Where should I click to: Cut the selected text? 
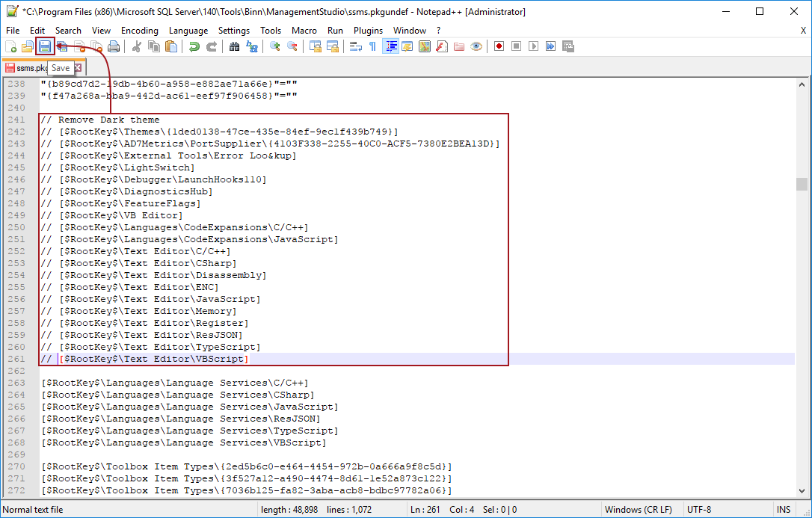[x=136, y=46]
